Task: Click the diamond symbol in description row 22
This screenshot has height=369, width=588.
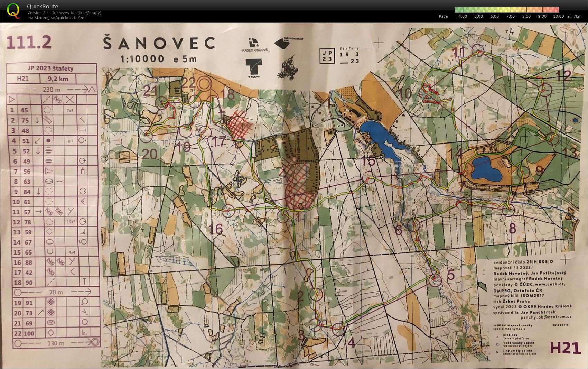Action: [x=51, y=333]
